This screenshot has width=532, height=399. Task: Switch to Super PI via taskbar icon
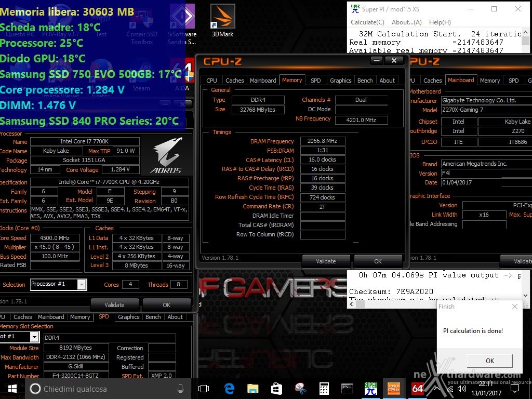click(370, 389)
